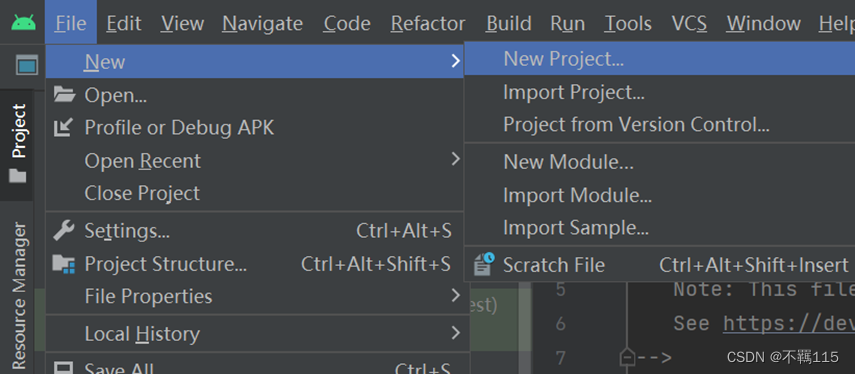Click the Settings wrench icon

point(64,231)
